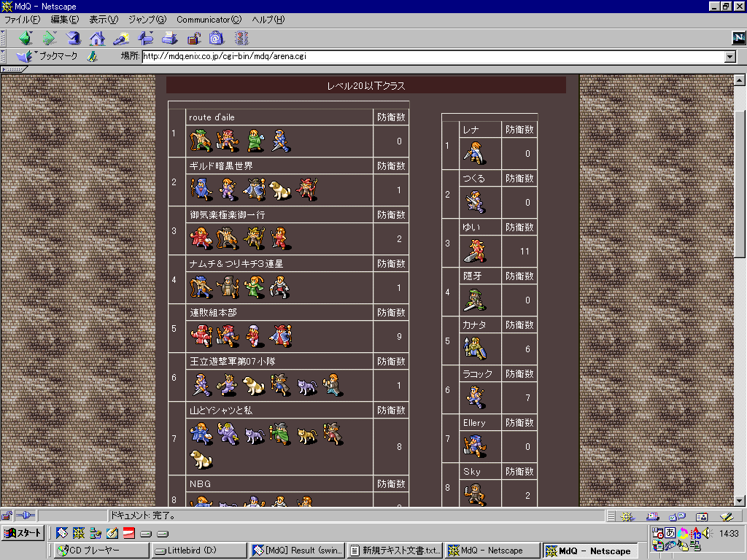
Task: Open Address Book from the component bar
Action: pos(702,516)
